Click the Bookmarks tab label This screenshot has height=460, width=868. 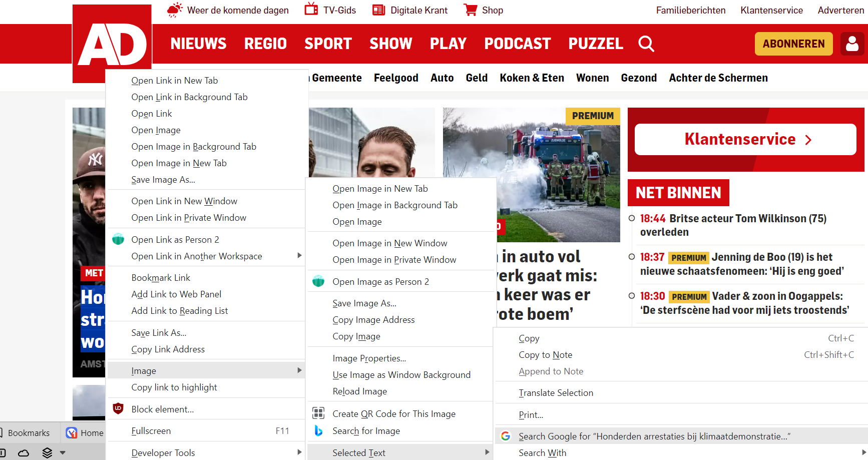29,432
